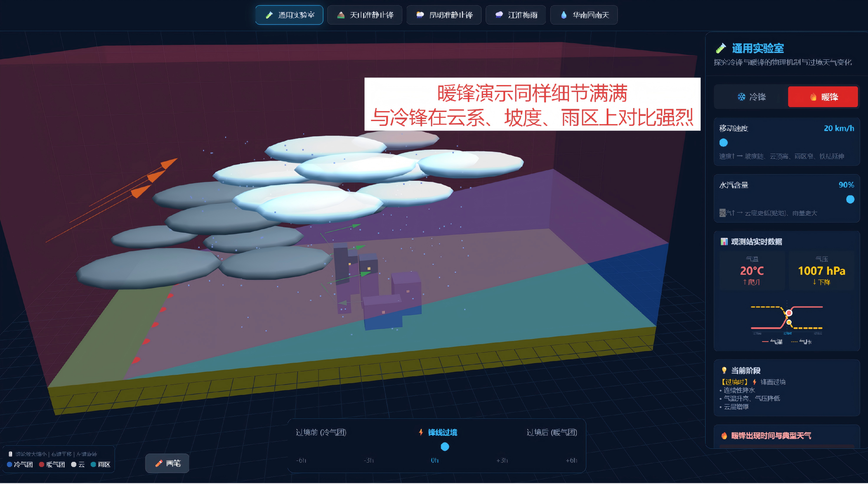Click the lightbulb icon beside 当前阶段
Viewport: 868px width, 484px height.
(x=724, y=370)
